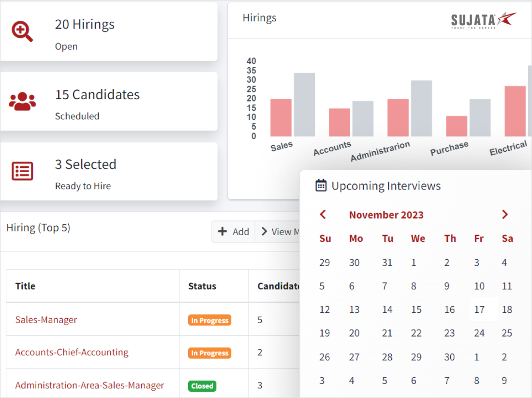Advance calendar to next month
532x398 pixels.
pyautogui.click(x=504, y=215)
